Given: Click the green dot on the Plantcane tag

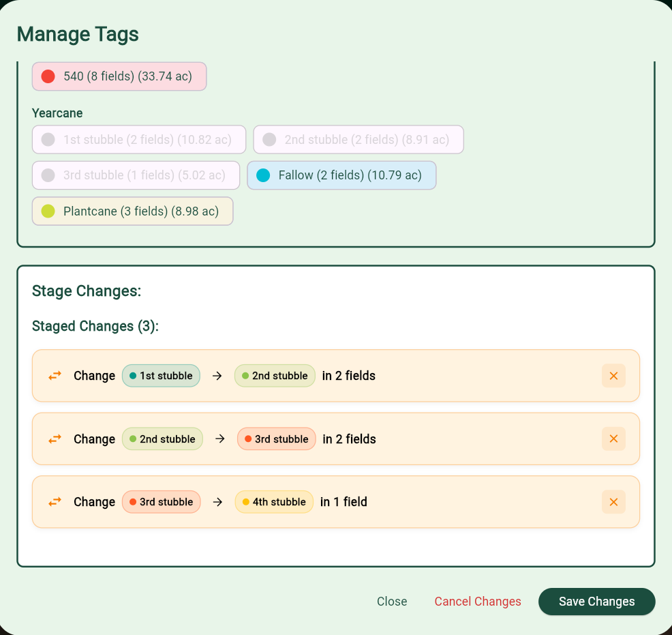Looking at the screenshot, I should (47, 211).
